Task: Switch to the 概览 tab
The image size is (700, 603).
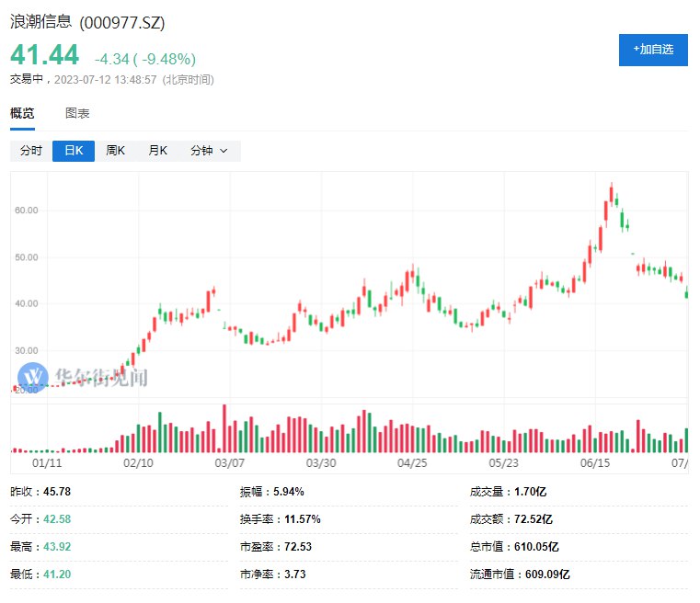Action: click(22, 113)
